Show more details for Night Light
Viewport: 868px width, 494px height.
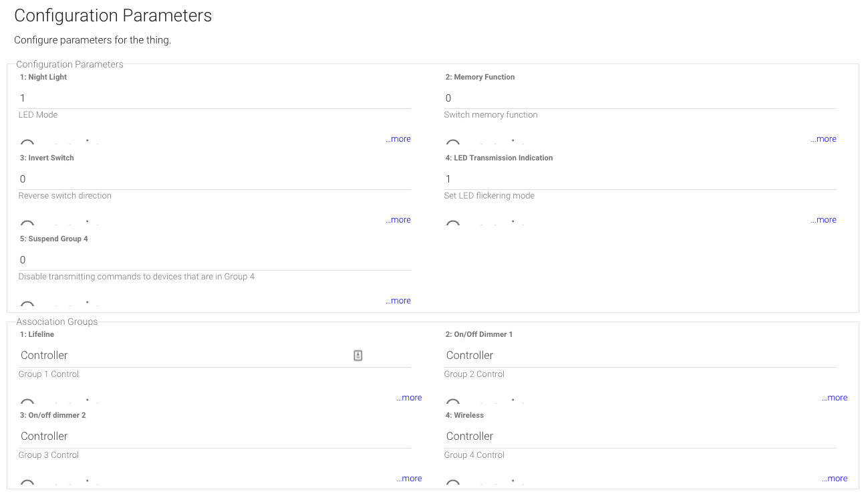[398, 139]
